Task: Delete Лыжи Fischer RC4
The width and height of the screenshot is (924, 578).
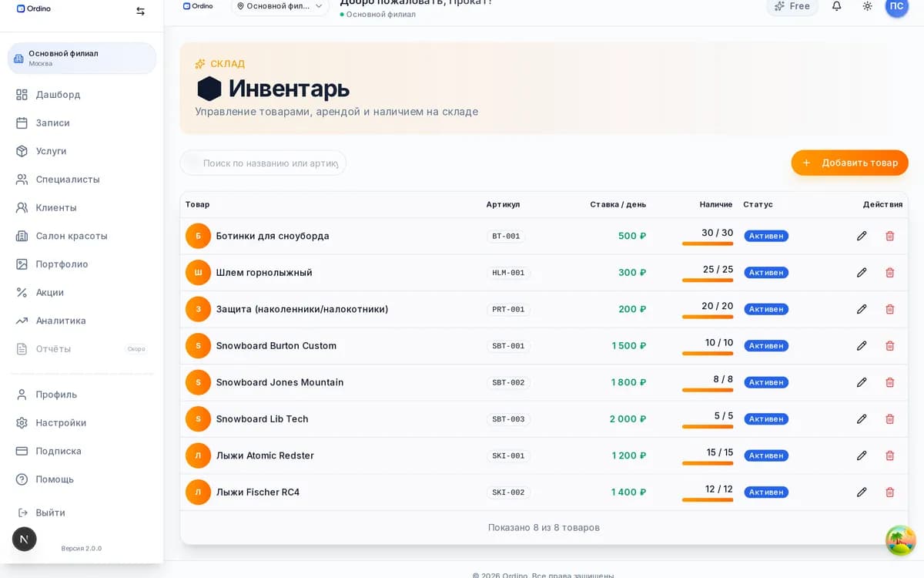Action: pos(890,492)
